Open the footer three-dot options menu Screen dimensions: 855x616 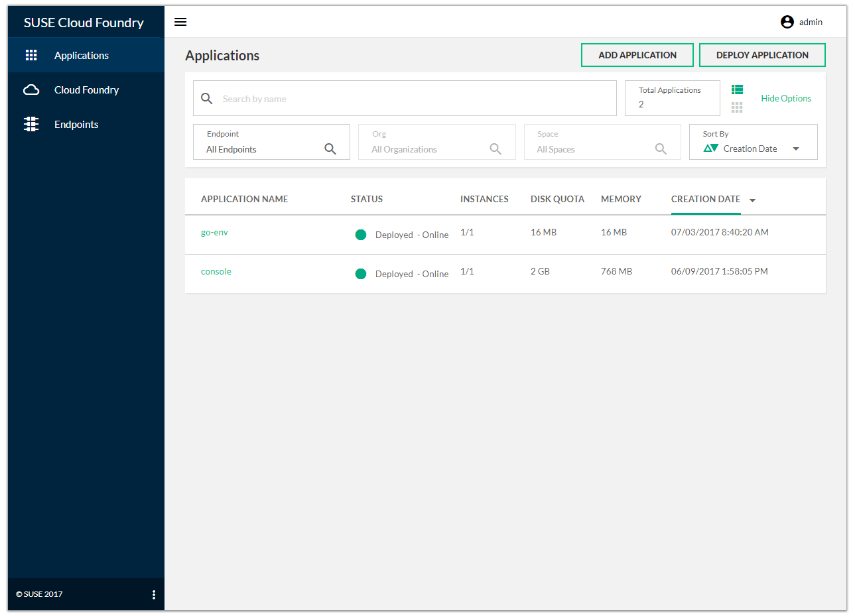154,595
